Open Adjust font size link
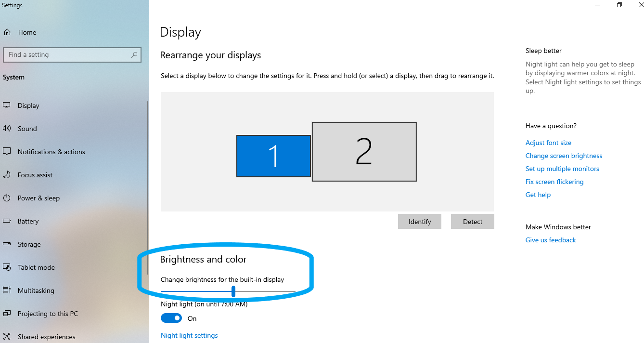Image resolution: width=644 pixels, height=343 pixels. point(548,143)
